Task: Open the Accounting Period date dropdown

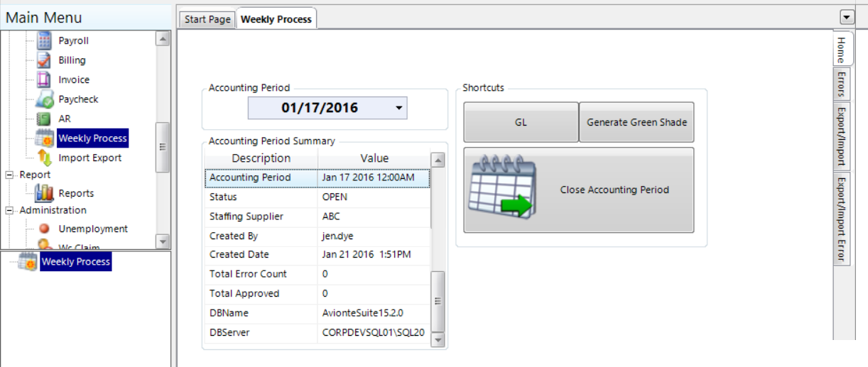Action: (x=399, y=109)
